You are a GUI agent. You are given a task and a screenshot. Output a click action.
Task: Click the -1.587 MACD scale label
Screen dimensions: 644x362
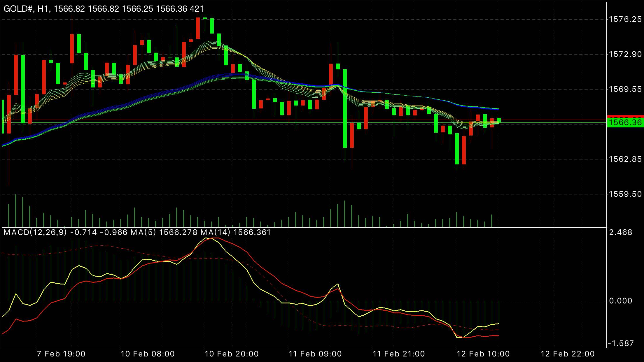(x=621, y=343)
